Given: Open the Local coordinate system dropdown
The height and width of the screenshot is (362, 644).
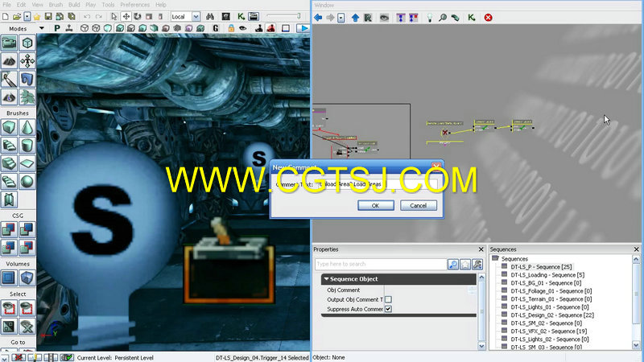Looking at the screenshot, I should pos(196,16).
